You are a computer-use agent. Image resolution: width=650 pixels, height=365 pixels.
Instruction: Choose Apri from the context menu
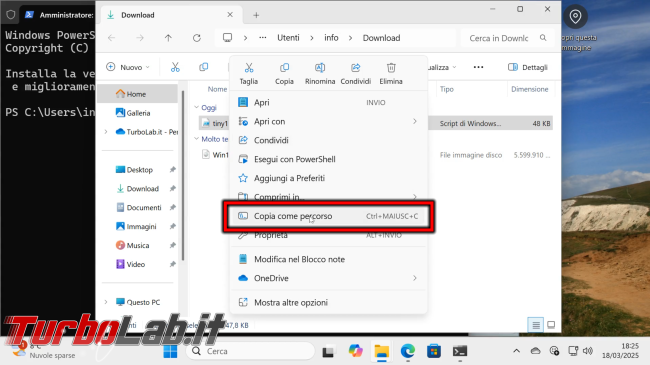click(328, 102)
